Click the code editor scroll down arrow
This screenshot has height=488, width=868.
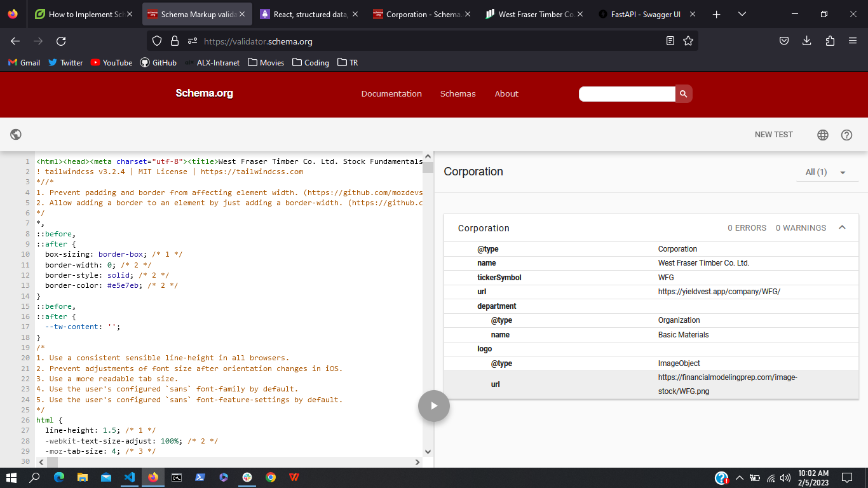(x=428, y=452)
